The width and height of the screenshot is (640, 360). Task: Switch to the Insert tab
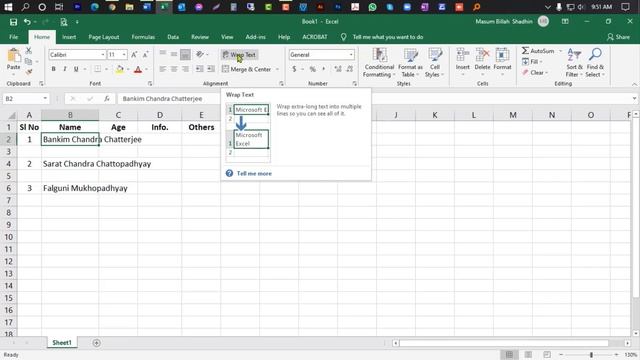69,37
